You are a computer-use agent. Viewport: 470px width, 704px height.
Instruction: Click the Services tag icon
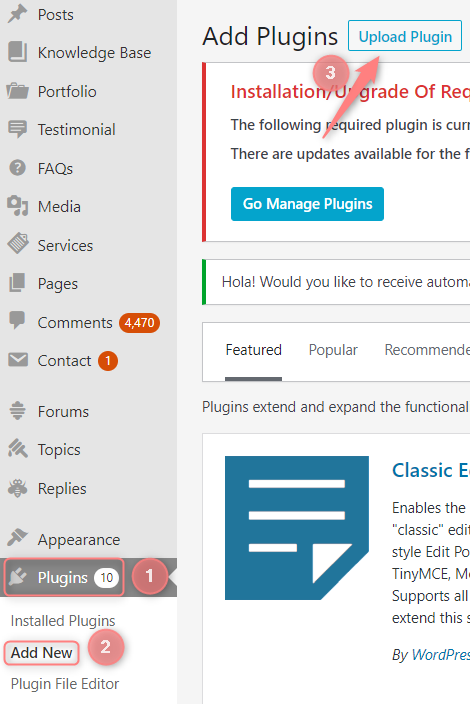point(18,244)
